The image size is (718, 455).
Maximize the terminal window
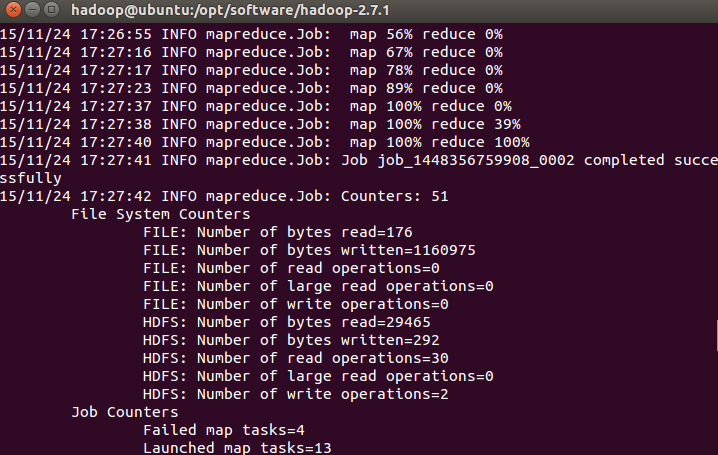click(51, 11)
